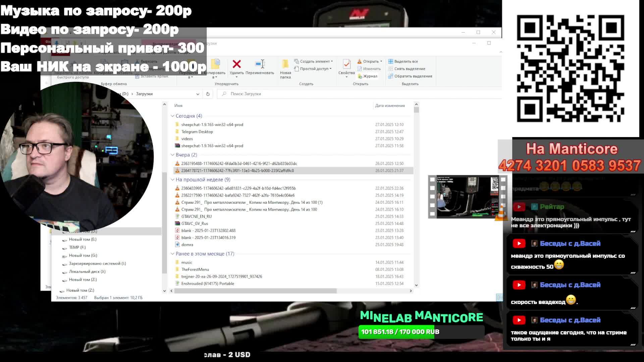
Task: Collapse the Сегодня (4) group
Action: pyautogui.click(x=172, y=116)
